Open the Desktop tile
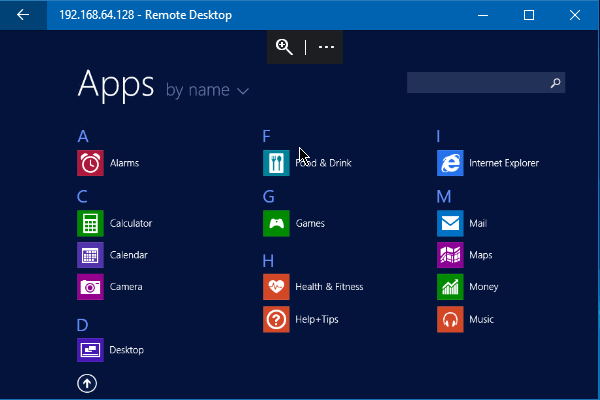Image resolution: width=600 pixels, height=400 pixels. click(90, 350)
